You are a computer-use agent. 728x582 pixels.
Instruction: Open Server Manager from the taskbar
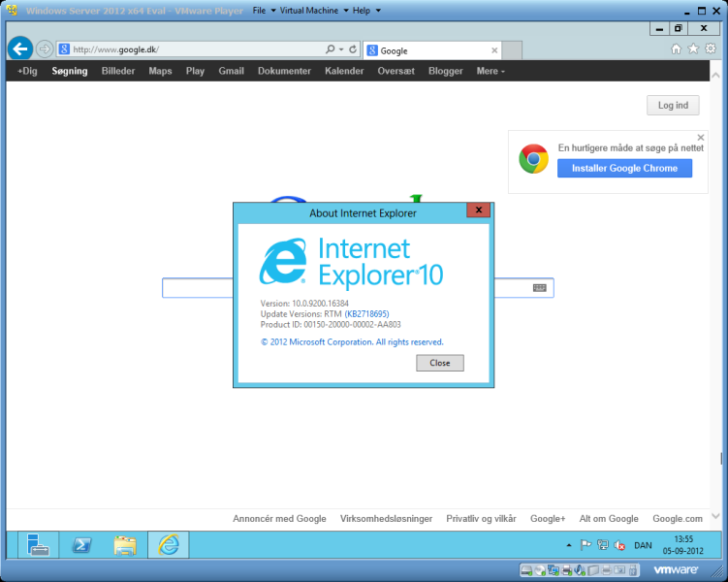(x=38, y=544)
